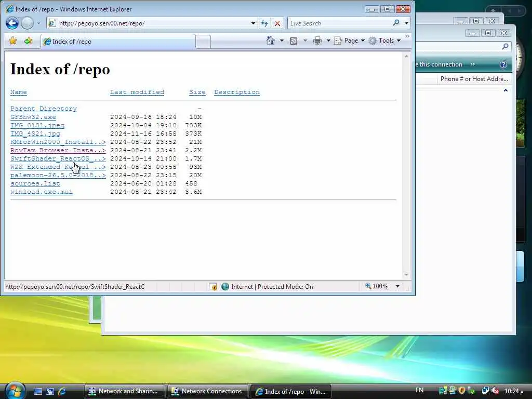Select the 'Index of /repo' tab
532x399 pixels.
coord(118,42)
